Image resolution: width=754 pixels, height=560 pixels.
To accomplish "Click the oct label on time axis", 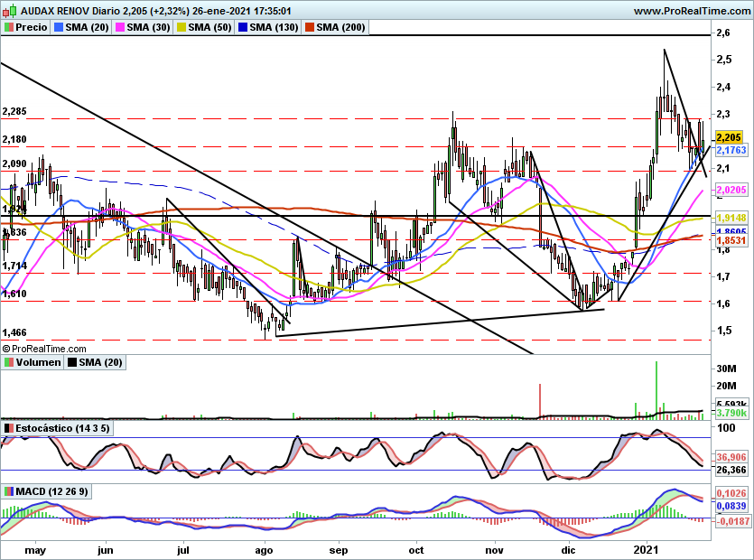I will tap(416, 550).
